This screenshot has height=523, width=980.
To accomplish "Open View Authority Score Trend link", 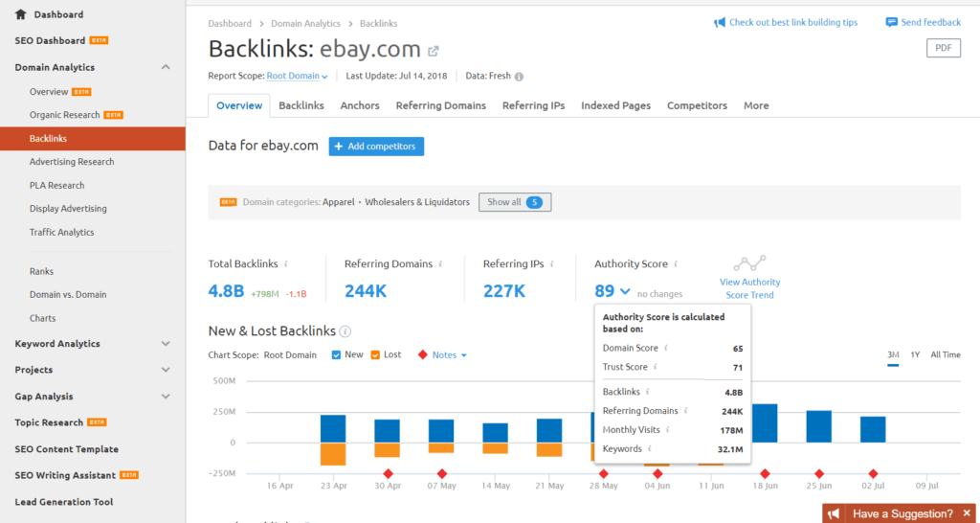I will (x=750, y=288).
